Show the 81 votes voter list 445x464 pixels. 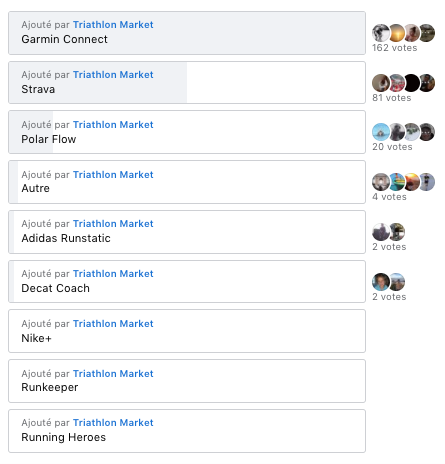tap(392, 98)
